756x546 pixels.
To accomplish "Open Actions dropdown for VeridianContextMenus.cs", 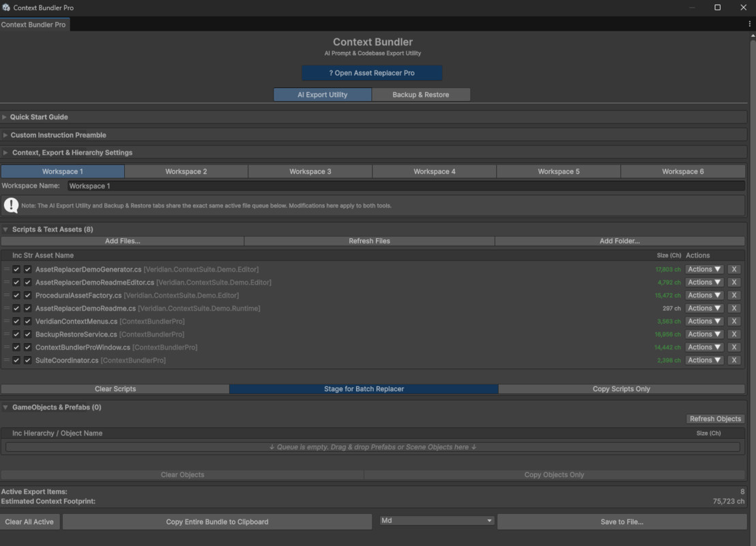I will (704, 321).
